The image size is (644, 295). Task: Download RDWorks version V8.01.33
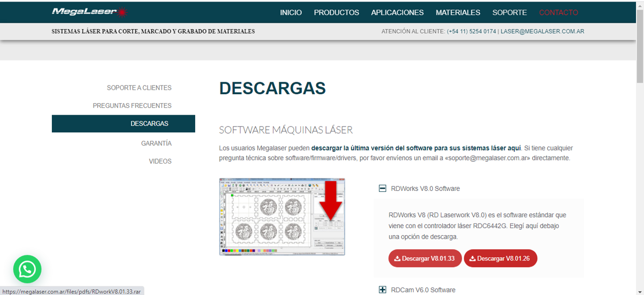425,258
